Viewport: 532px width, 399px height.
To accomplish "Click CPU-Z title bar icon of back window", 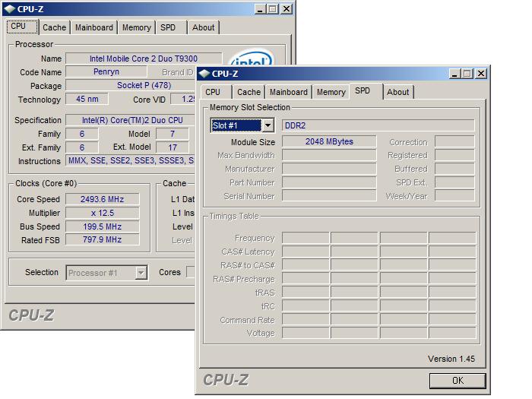I will coord(9,9).
